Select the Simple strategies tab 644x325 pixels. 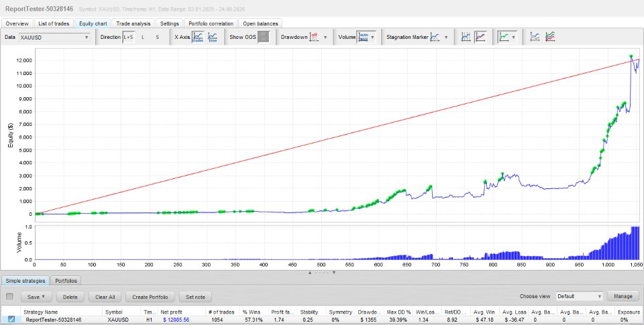25,281
